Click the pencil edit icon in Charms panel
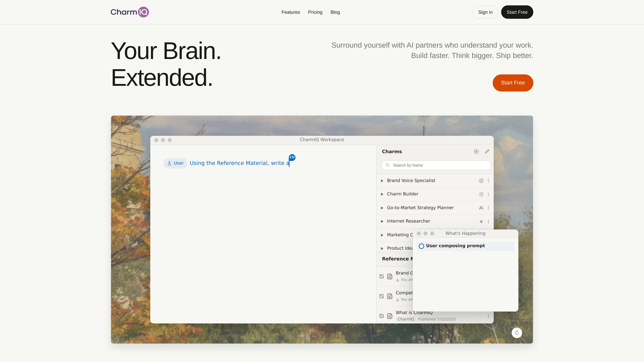 click(487, 152)
